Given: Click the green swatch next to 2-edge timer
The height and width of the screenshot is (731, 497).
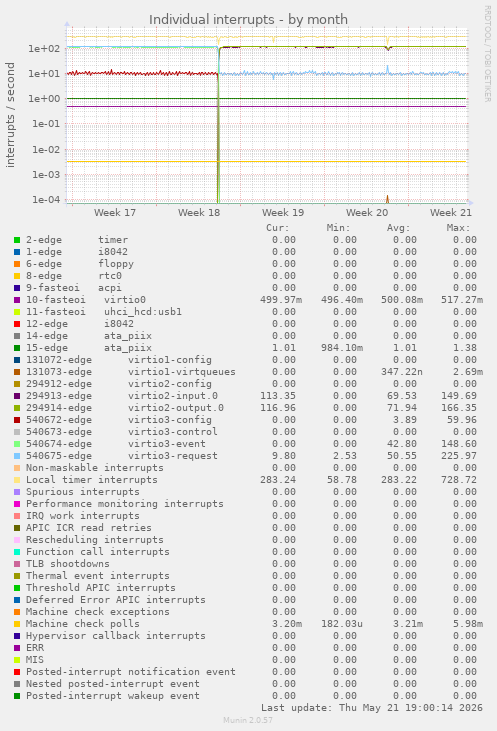Looking at the screenshot, I should [17, 240].
